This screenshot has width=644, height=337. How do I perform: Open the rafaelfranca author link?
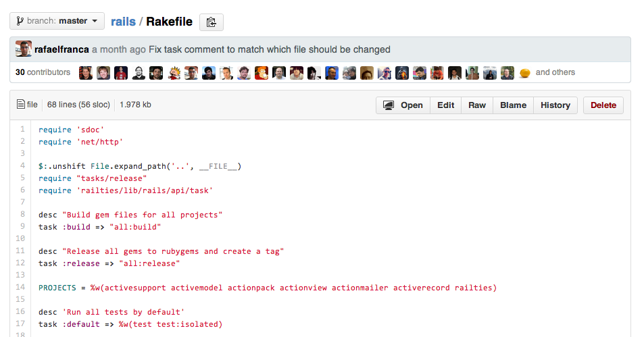61,49
